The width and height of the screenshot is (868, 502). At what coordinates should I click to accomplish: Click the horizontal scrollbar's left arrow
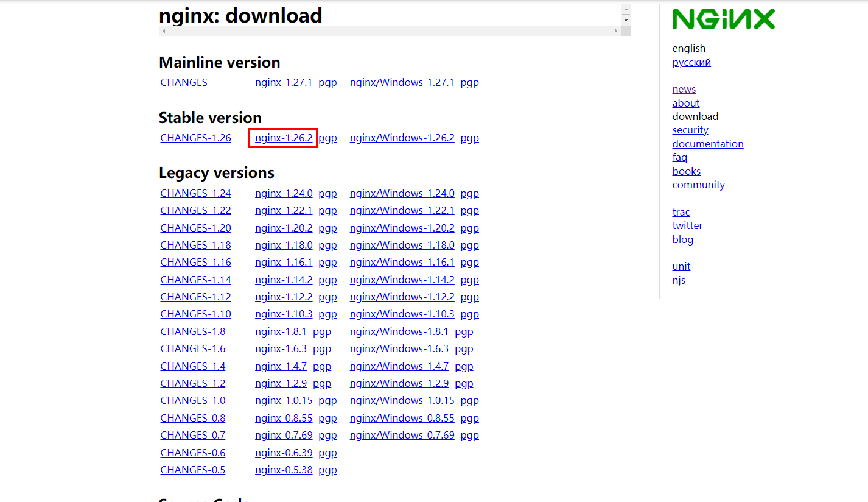coord(164,30)
